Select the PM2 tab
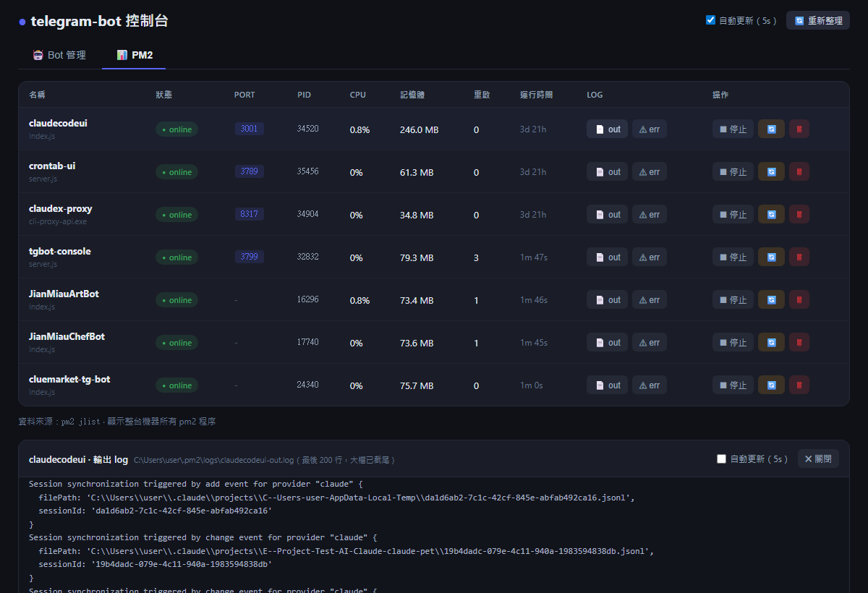The height and width of the screenshot is (593, 868). tap(134, 55)
